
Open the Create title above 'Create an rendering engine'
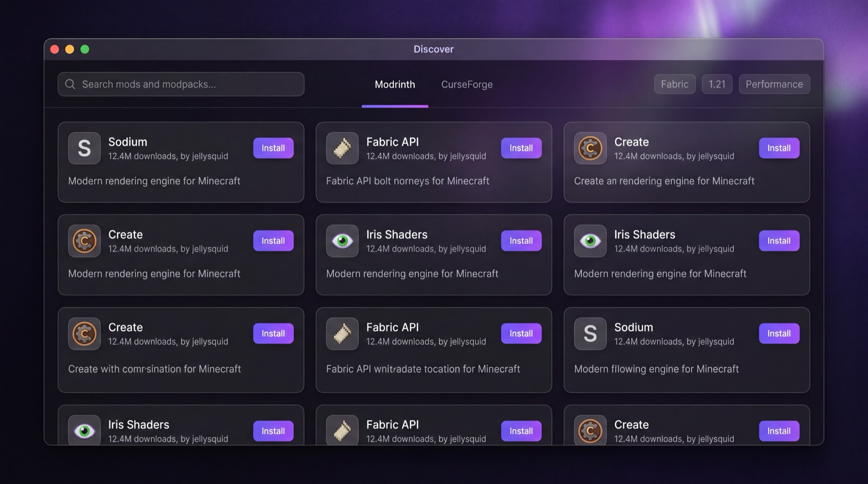tap(631, 142)
